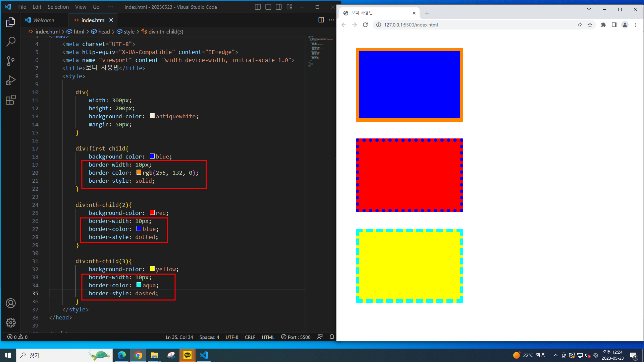Click the Port : 5500 status button
644x362 pixels.
point(296,337)
